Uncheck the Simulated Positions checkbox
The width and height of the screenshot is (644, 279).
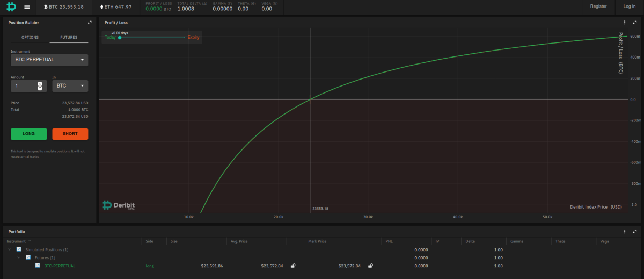tap(19, 249)
